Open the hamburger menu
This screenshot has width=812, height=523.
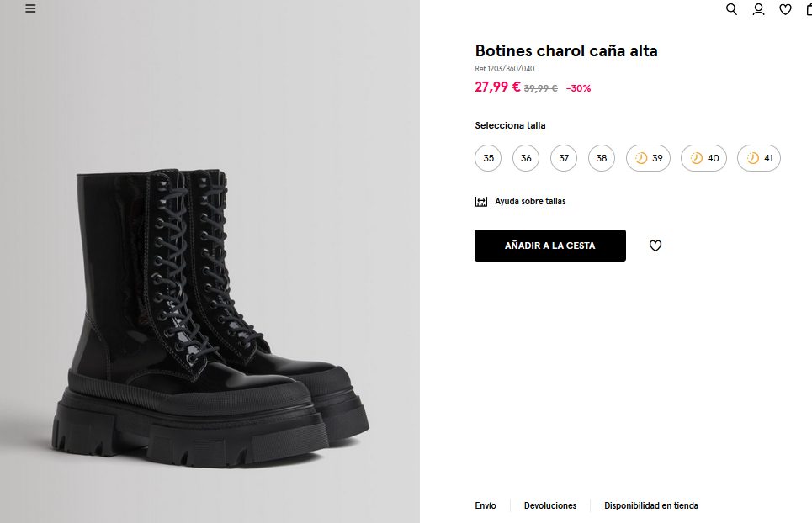click(x=31, y=8)
